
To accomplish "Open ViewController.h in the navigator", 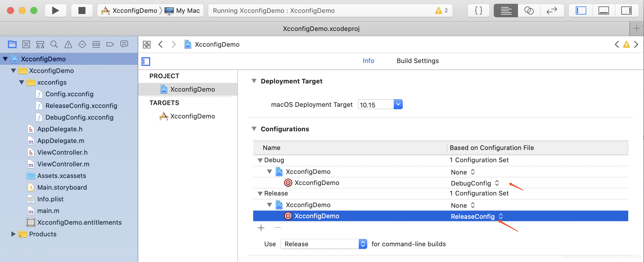I will [x=57, y=152].
